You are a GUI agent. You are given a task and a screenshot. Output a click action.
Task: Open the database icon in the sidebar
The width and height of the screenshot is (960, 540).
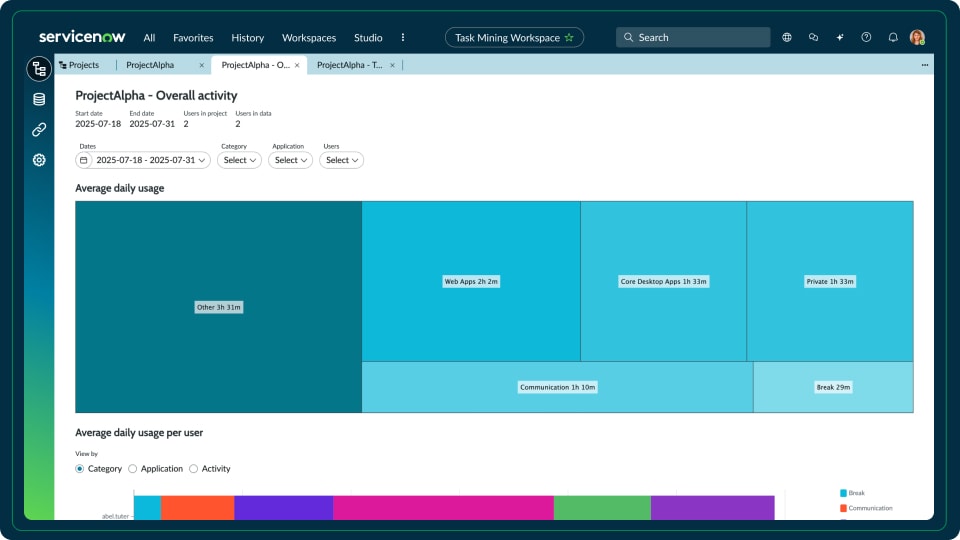tap(39, 99)
